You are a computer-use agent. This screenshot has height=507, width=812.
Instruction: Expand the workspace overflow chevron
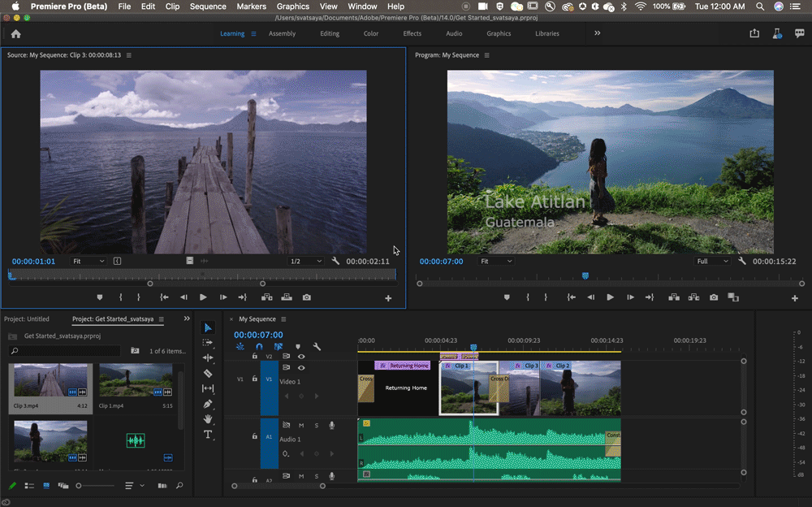pos(598,33)
